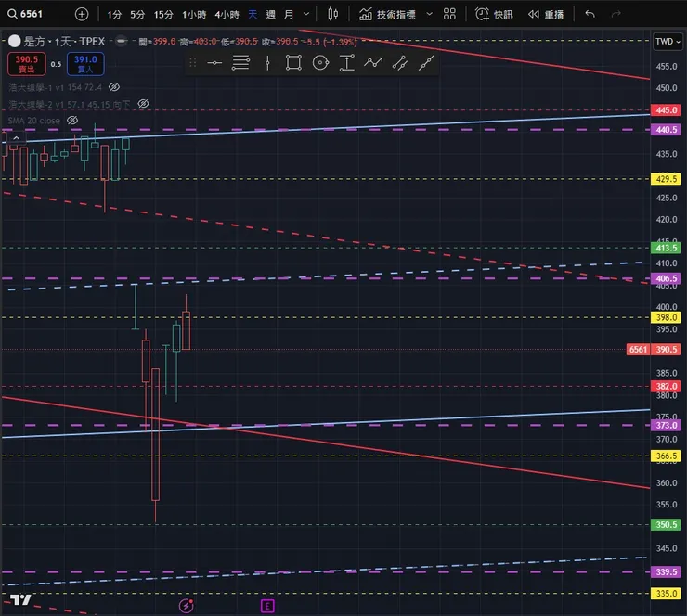Toggle visibility of 浩大線學-2 indicator
The height and width of the screenshot is (616, 687).
[143, 104]
